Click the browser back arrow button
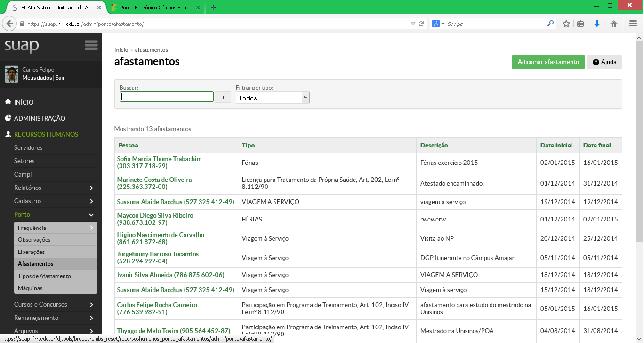Viewport: 644px width, 343px height. 9,24
